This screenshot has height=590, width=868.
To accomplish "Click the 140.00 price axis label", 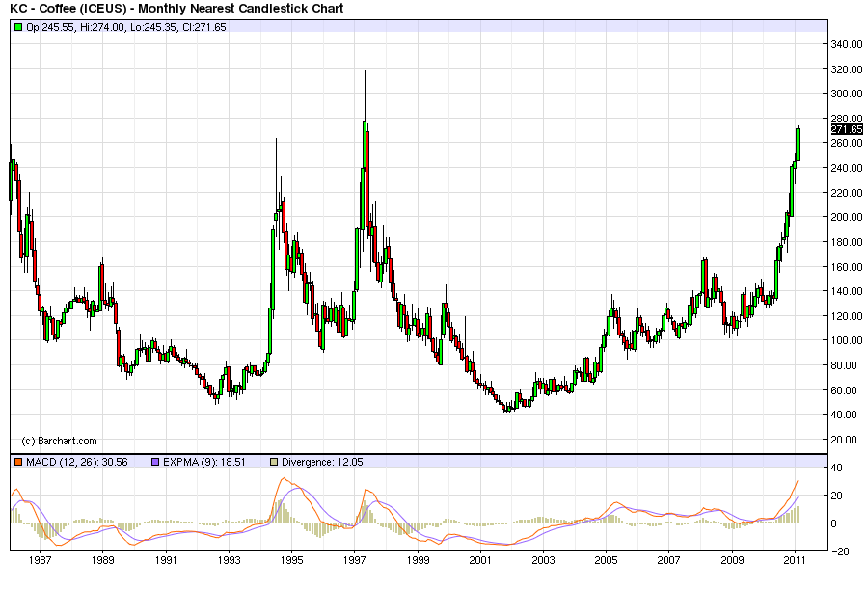I will (847, 291).
